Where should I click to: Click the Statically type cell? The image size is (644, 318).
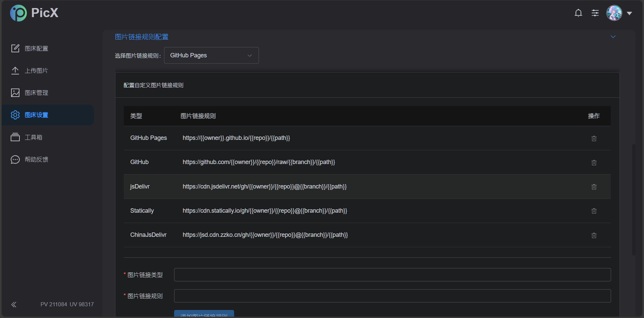(142, 211)
